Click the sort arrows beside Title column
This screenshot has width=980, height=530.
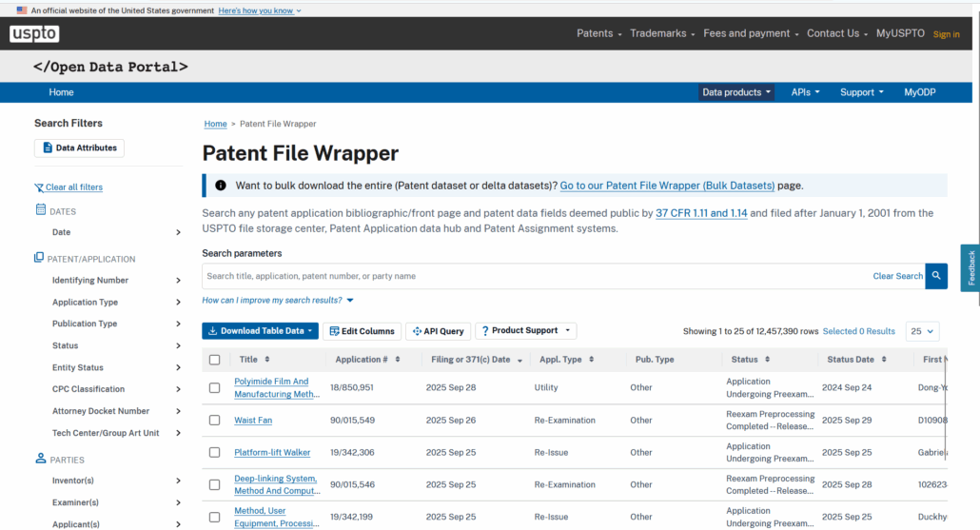(x=267, y=360)
